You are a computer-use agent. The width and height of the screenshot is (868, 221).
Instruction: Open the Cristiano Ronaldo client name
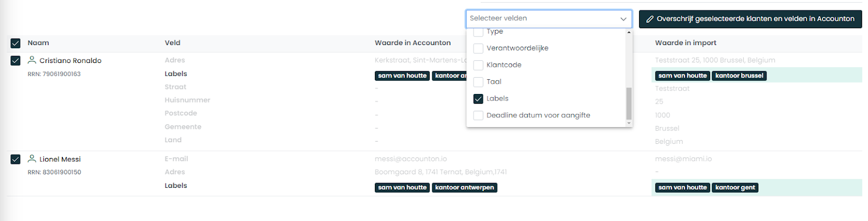pyautogui.click(x=71, y=61)
